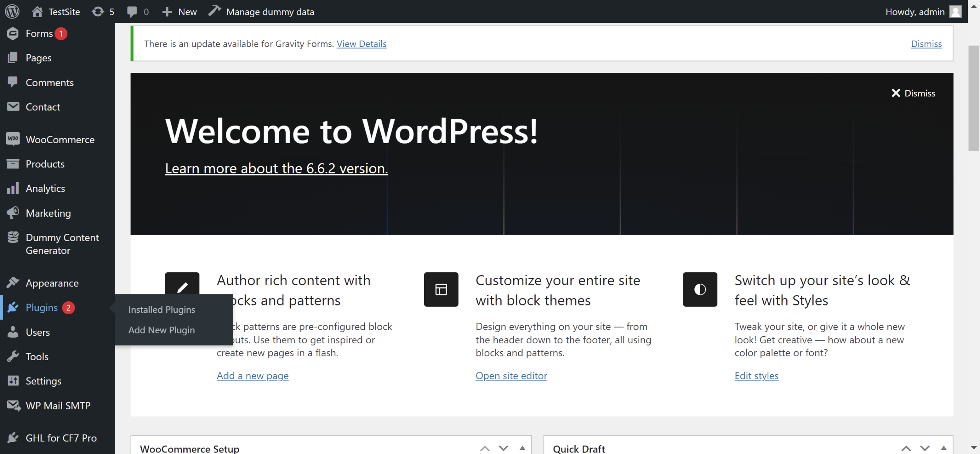The height and width of the screenshot is (454, 980).
Task: Click the comments bubble icon in admin bar
Action: [x=132, y=11]
